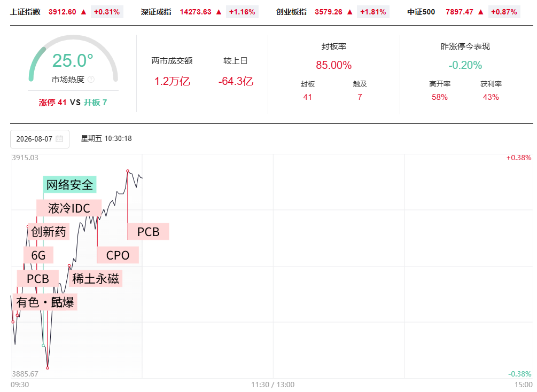Click the 稀土永磁 sector label
537x392 pixels.
pos(96,279)
